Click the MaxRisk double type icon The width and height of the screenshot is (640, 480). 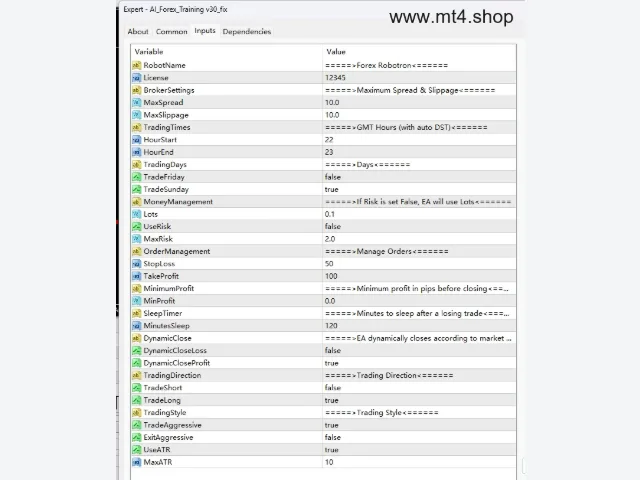(136, 239)
